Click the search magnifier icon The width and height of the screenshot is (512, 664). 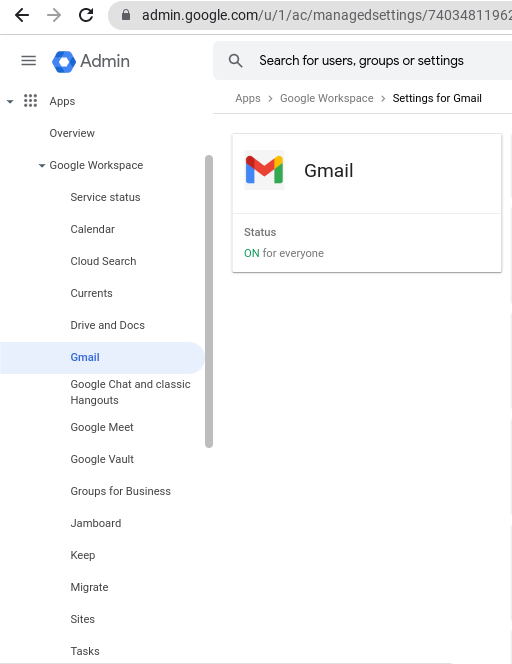coord(235,61)
